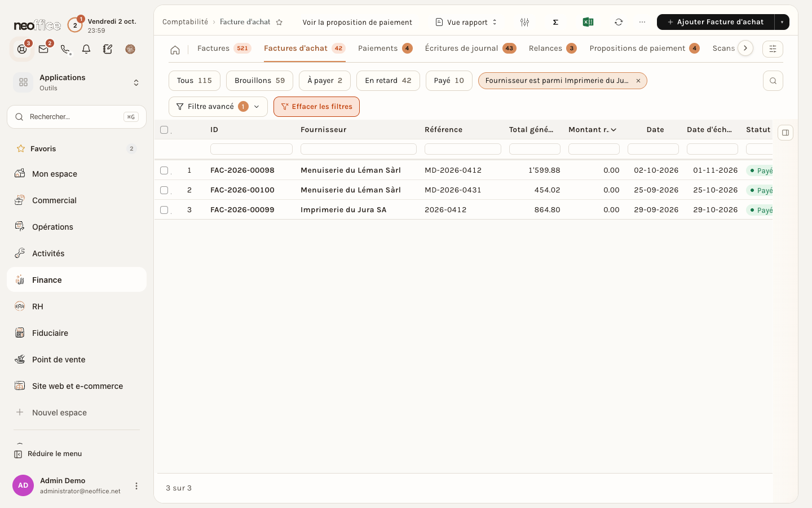Export list to Excel

pyautogui.click(x=588, y=22)
